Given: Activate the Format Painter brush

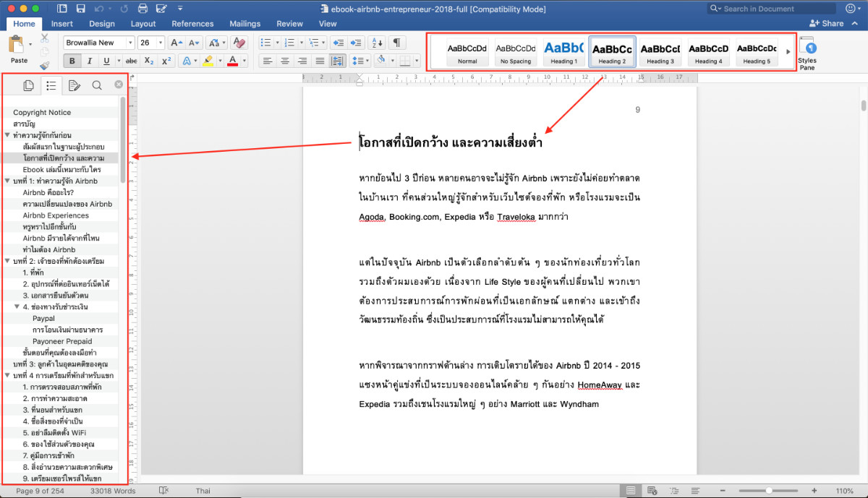Looking at the screenshot, I should tap(45, 65).
